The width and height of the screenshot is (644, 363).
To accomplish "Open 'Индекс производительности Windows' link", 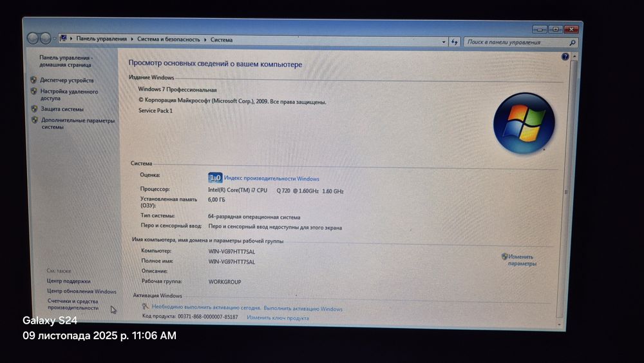I will [x=272, y=179].
